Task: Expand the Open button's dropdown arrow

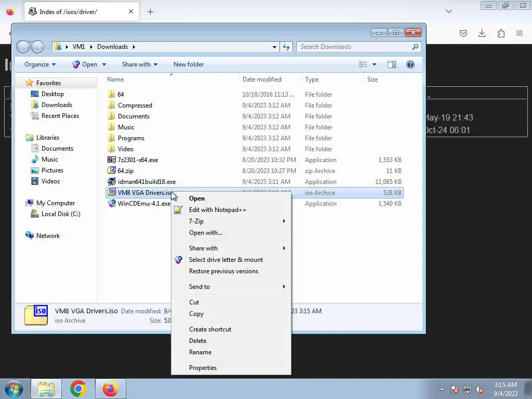Action: tap(104, 64)
